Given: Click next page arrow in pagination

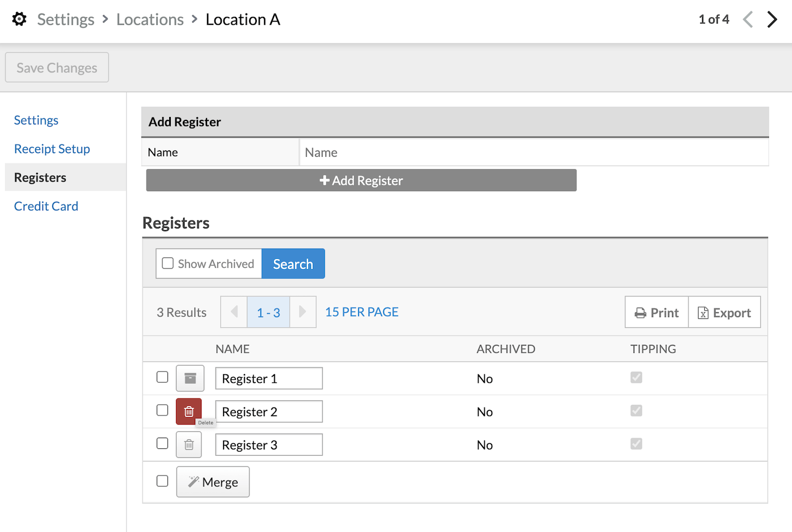Looking at the screenshot, I should tap(303, 312).
